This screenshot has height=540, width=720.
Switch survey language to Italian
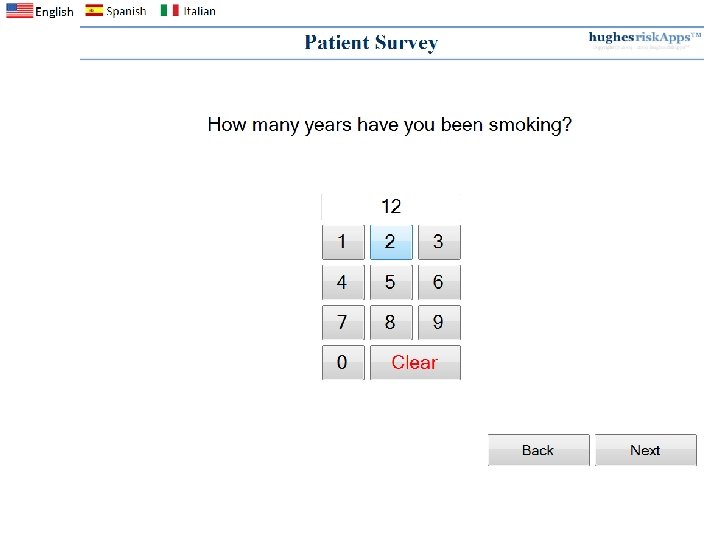click(x=188, y=11)
